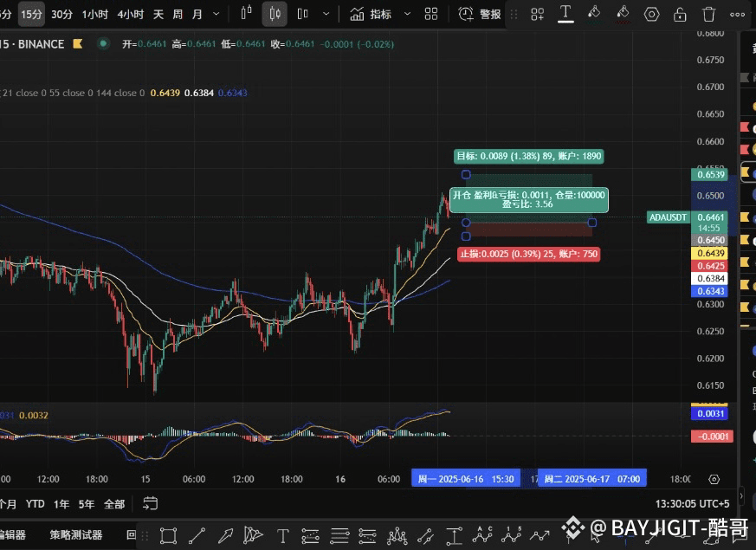
Task: Click the MACD 0.0032 legend value
Action: point(34,415)
